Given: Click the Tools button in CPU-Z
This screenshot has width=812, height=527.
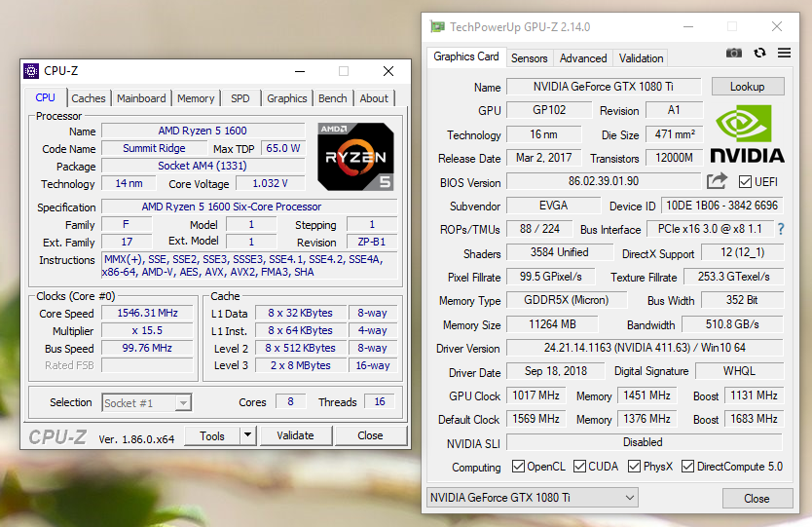Looking at the screenshot, I should tap(212, 435).
